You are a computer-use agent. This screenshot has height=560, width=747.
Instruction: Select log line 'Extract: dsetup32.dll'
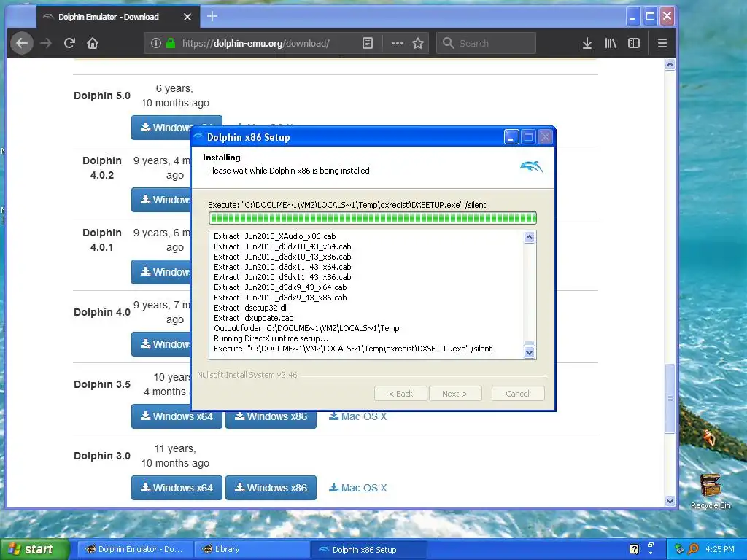tap(251, 308)
